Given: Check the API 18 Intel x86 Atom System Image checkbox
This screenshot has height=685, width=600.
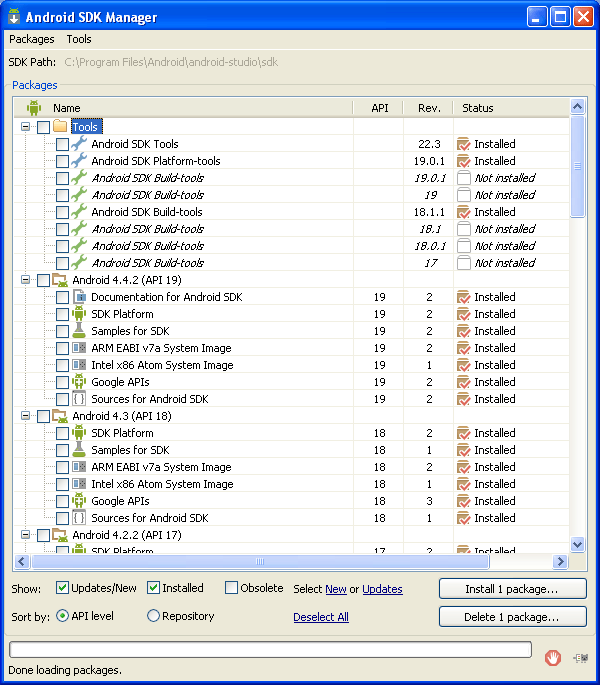Looking at the screenshot, I should click(x=62, y=484).
